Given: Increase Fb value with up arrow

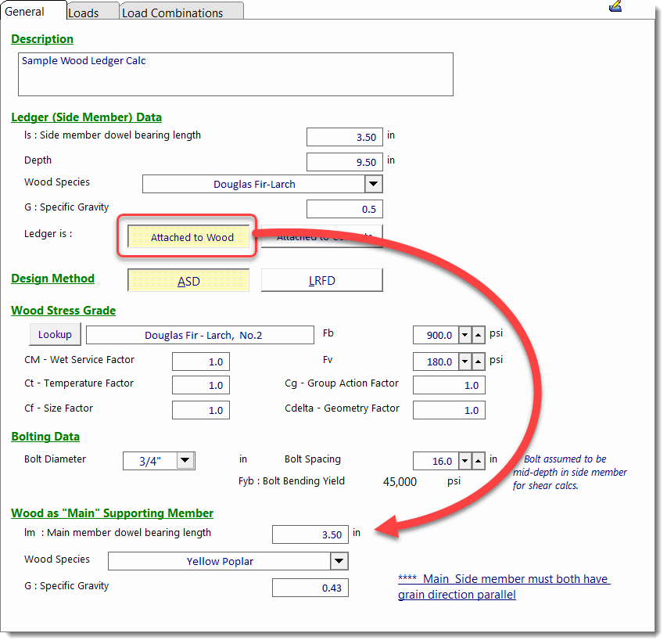Looking at the screenshot, I should [x=478, y=336].
